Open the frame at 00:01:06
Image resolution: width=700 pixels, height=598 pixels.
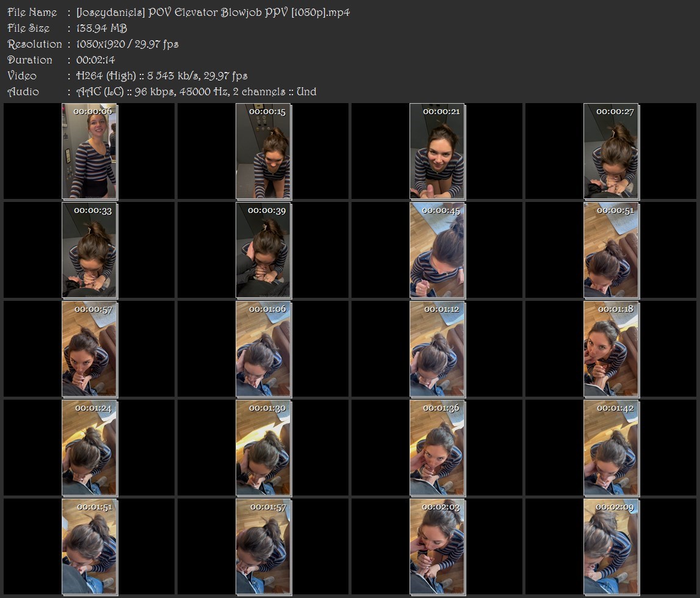click(264, 349)
